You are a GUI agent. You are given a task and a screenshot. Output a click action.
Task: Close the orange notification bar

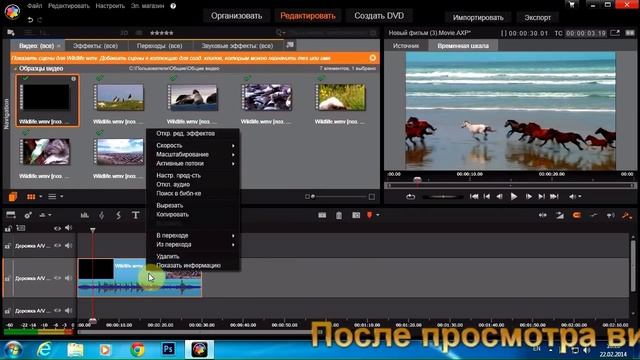pyautogui.click(x=373, y=58)
